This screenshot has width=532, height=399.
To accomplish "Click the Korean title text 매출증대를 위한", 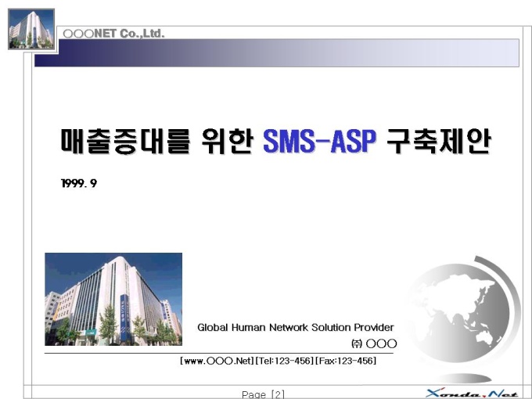I will [157, 141].
